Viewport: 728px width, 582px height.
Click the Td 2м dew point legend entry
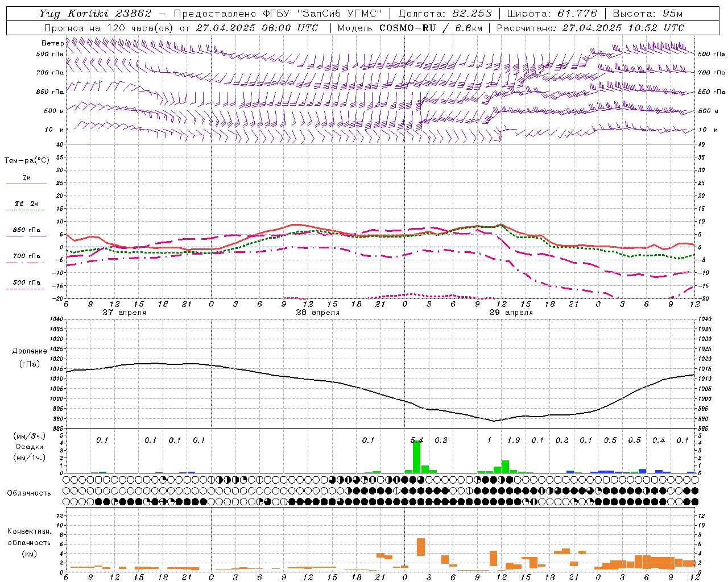pyautogui.click(x=26, y=203)
